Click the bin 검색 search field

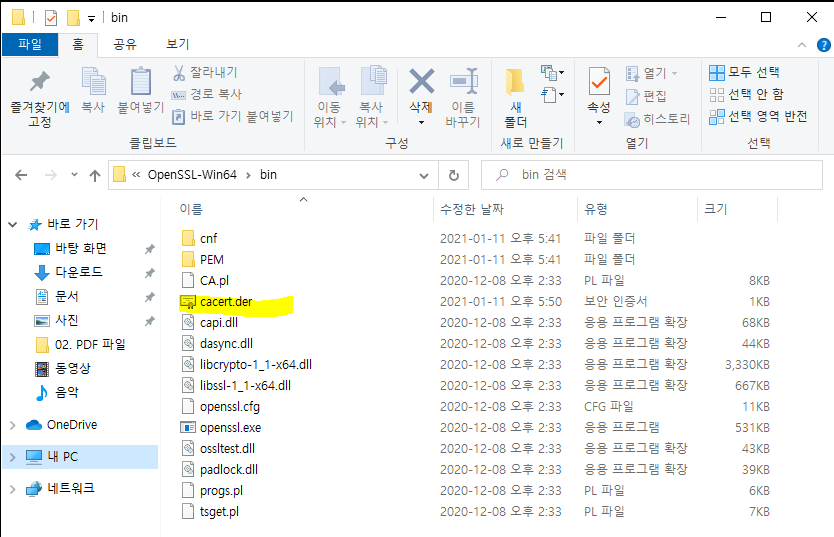[x=652, y=175]
